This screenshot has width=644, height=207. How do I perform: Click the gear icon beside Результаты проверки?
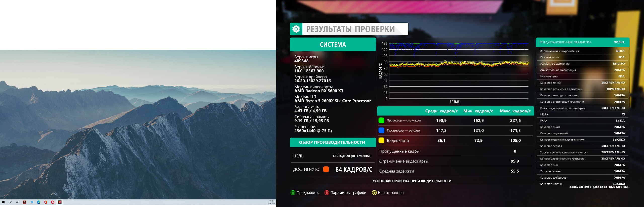click(296, 29)
